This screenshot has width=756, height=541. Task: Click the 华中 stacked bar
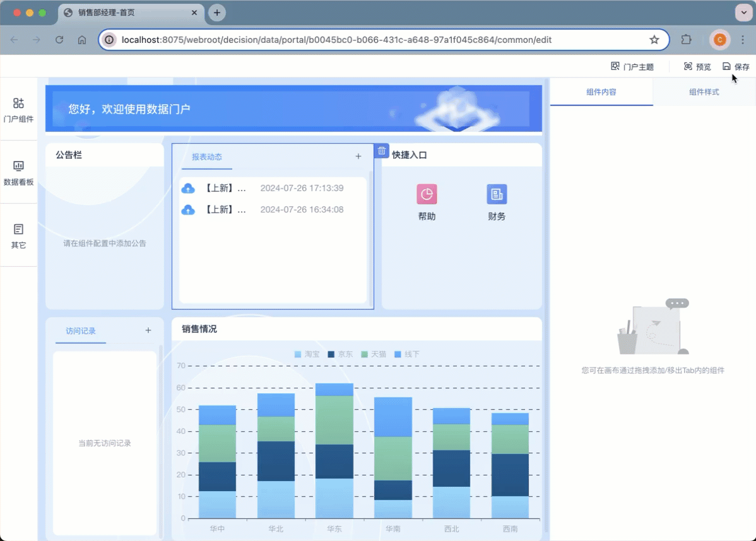click(x=218, y=462)
